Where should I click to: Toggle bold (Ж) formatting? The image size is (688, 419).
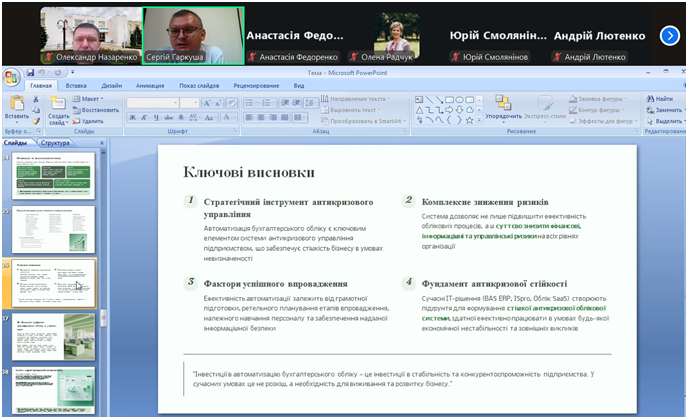(x=132, y=118)
